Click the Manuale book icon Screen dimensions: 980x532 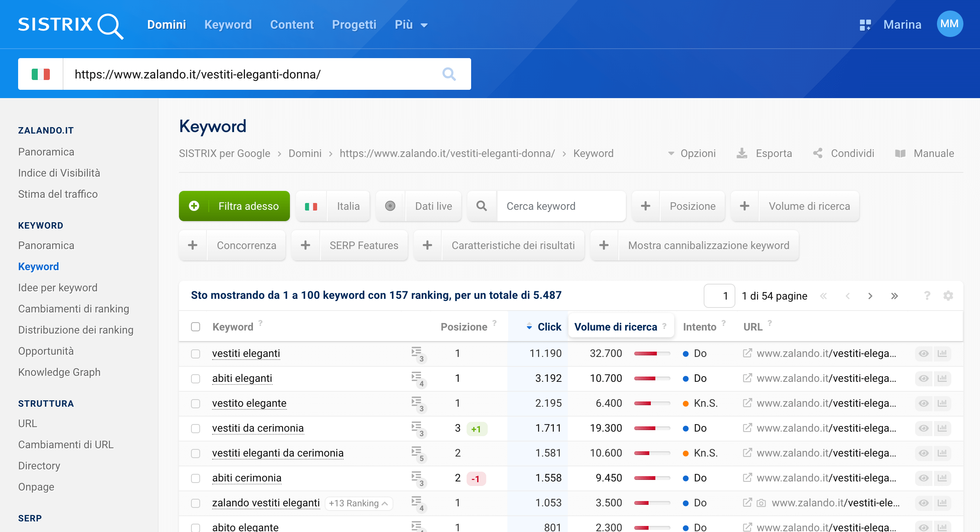900,154
